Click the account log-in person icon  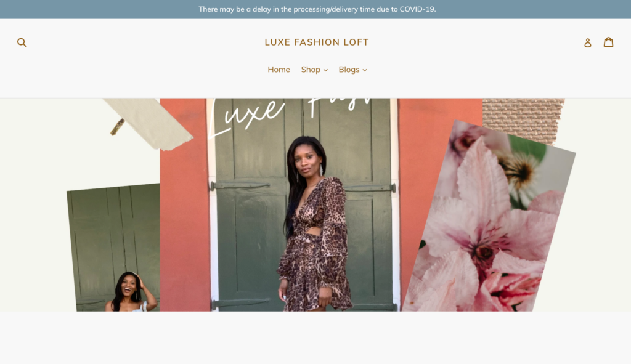click(587, 42)
